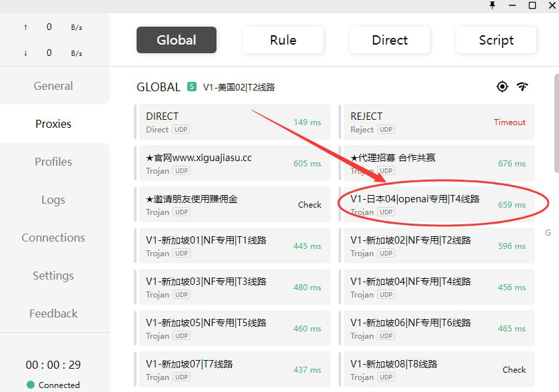559x392 pixels.
Task: Open the Profiles section
Action: click(53, 162)
